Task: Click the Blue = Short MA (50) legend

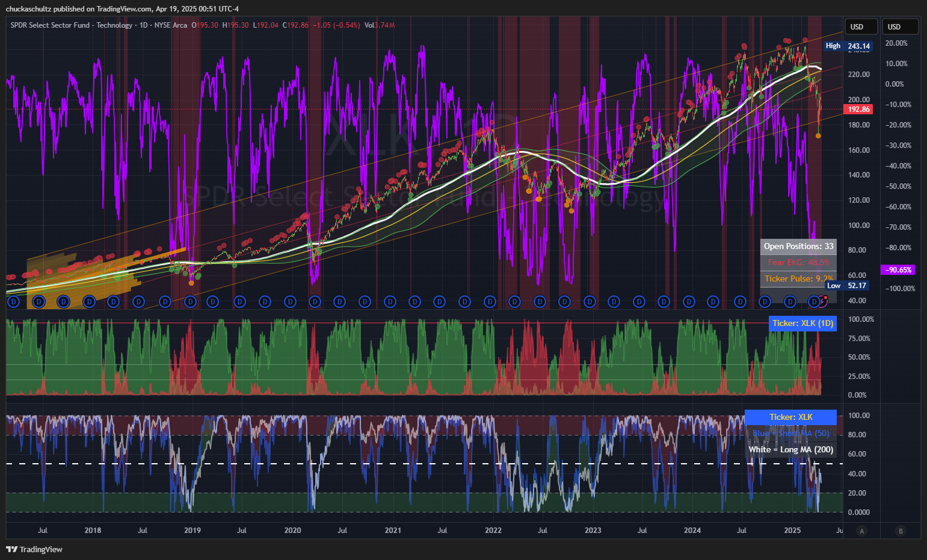Action: point(790,433)
